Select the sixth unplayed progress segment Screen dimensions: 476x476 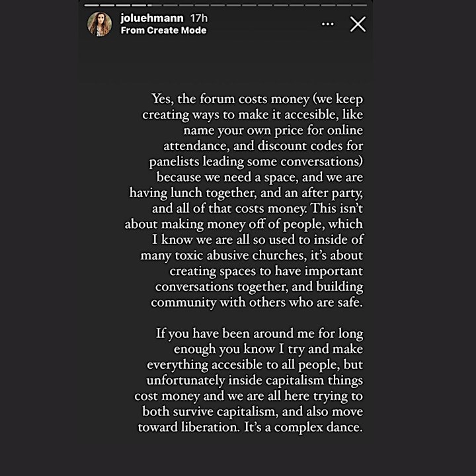171,5
